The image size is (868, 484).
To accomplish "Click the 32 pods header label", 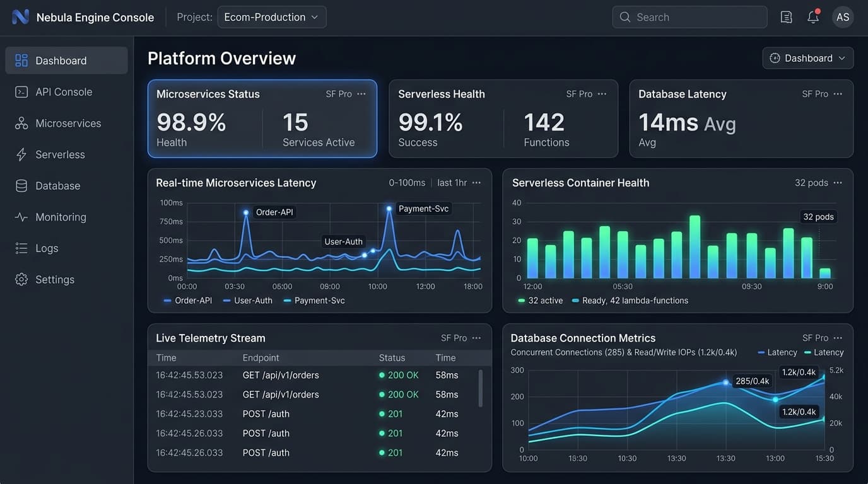I will click(x=811, y=183).
